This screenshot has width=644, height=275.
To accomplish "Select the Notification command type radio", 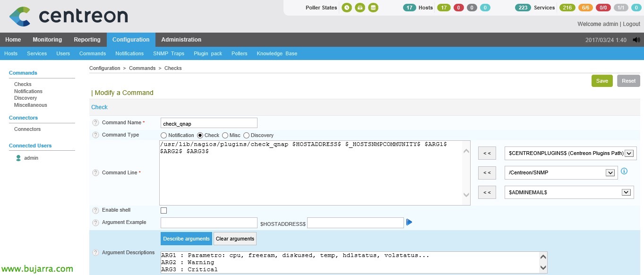I will pyautogui.click(x=164, y=136).
